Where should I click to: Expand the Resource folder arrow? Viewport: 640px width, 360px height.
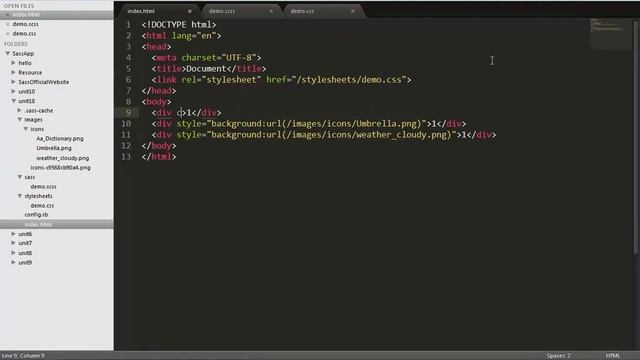13,72
